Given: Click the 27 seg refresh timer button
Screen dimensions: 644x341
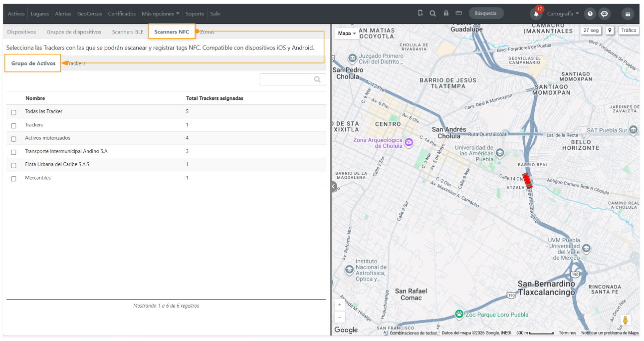Looking at the screenshot, I should pyautogui.click(x=591, y=30).
